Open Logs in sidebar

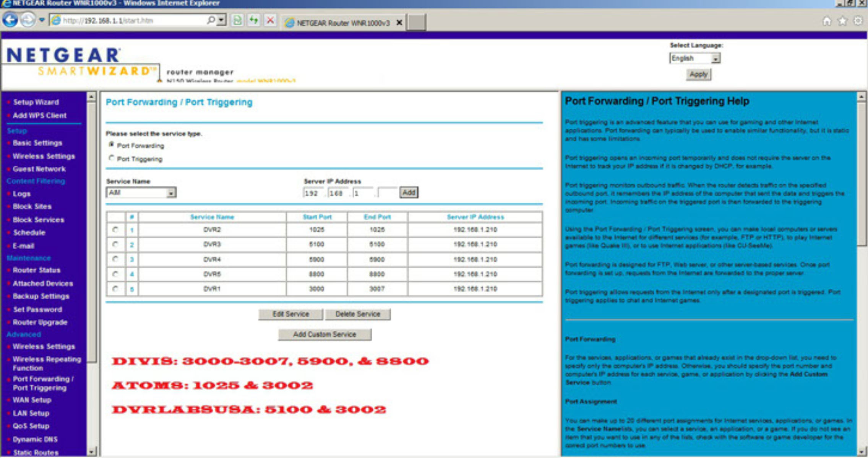tap(21, 194)
